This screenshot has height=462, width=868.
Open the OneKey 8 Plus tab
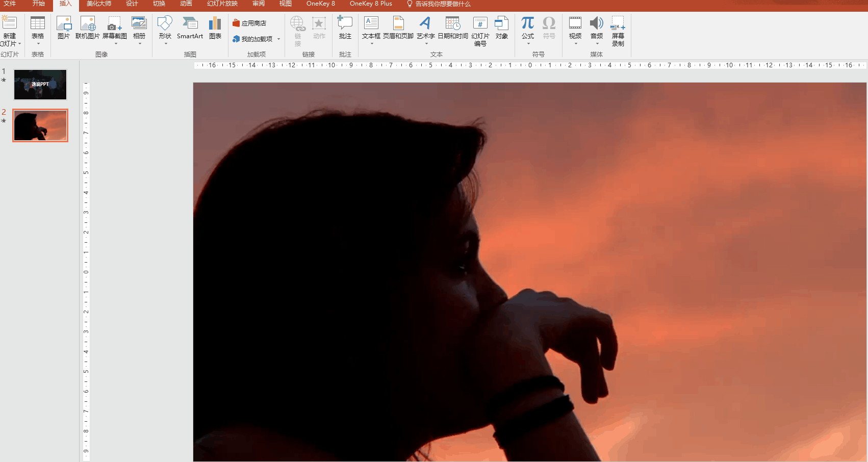(x=371, y=4)
